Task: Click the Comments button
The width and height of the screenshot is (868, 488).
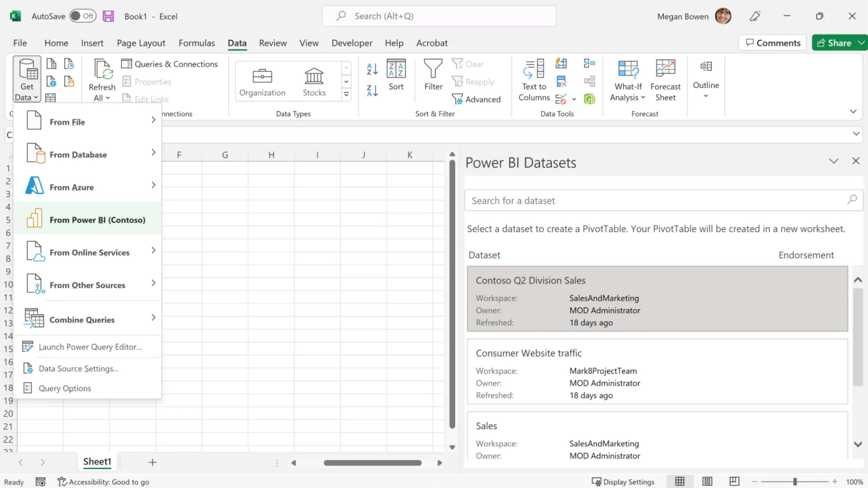Action: [772, 43]
